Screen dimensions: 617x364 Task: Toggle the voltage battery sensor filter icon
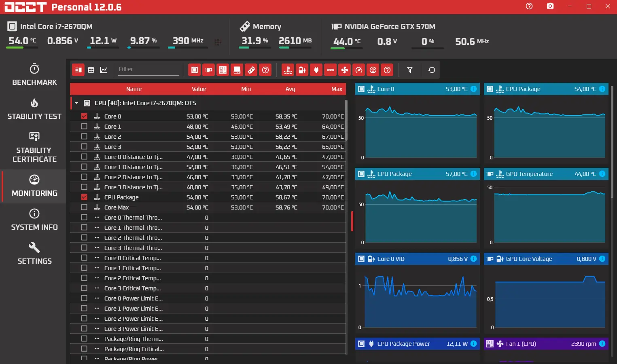(x=302, y=70)
